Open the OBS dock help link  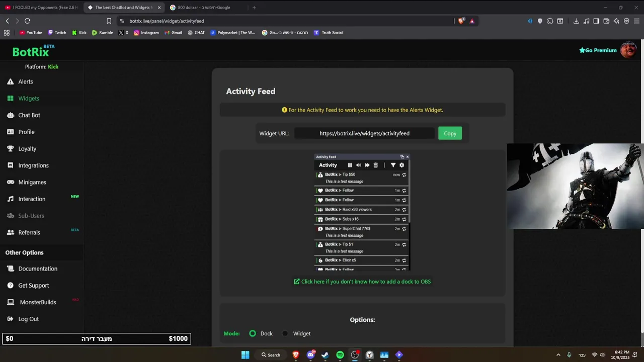(362, 282)
